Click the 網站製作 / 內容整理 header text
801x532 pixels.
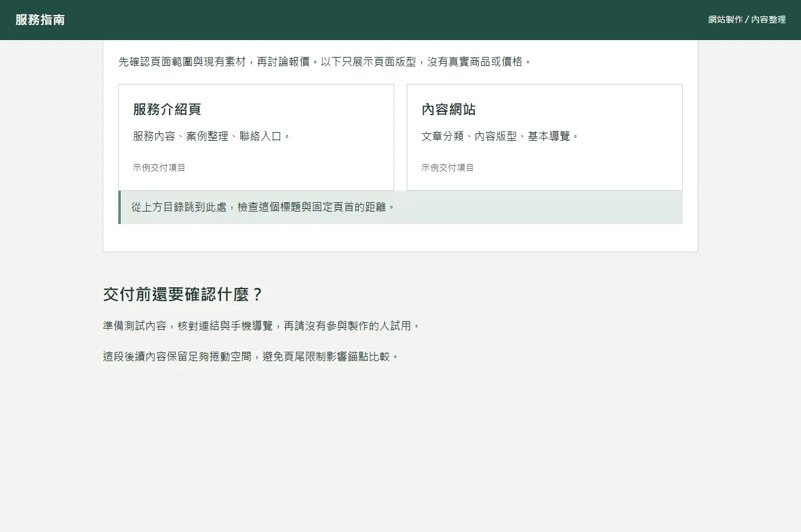pos(747,20)
